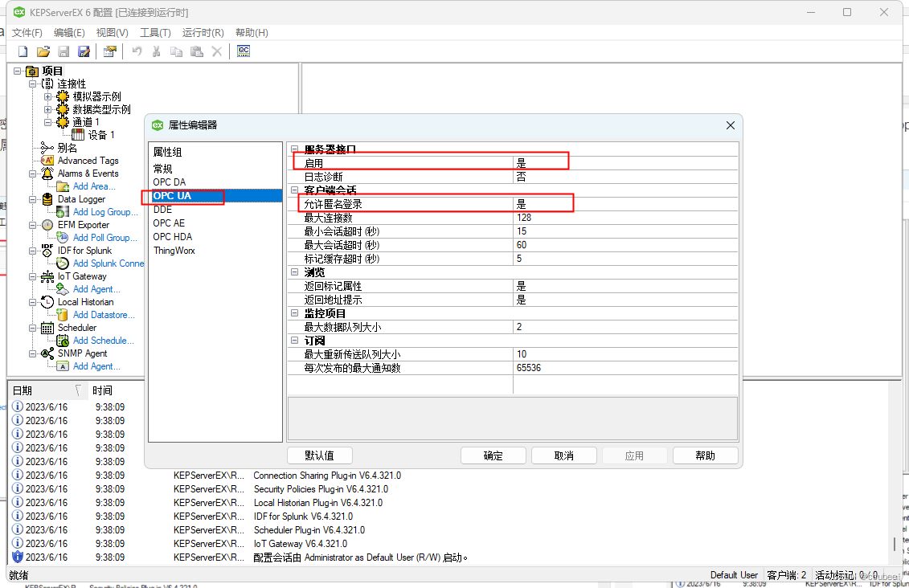The height and width of the screenshot is (588, 909).
Task: Click the 取消 button
Action: click(x=564, y=456)
